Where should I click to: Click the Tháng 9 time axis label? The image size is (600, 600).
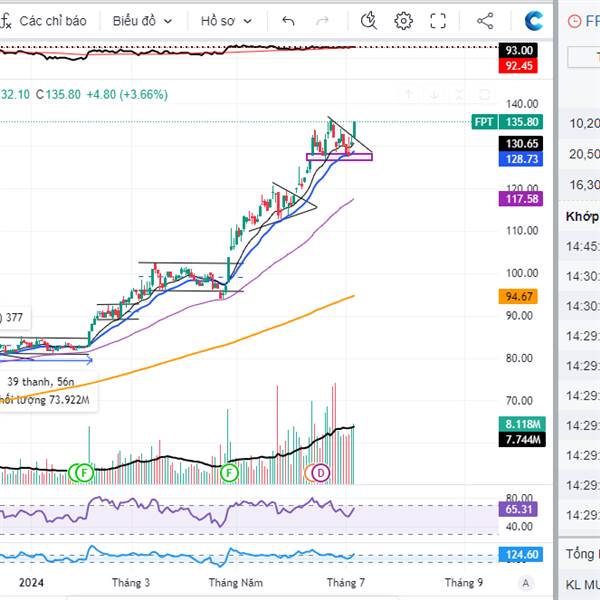point(463,583)
